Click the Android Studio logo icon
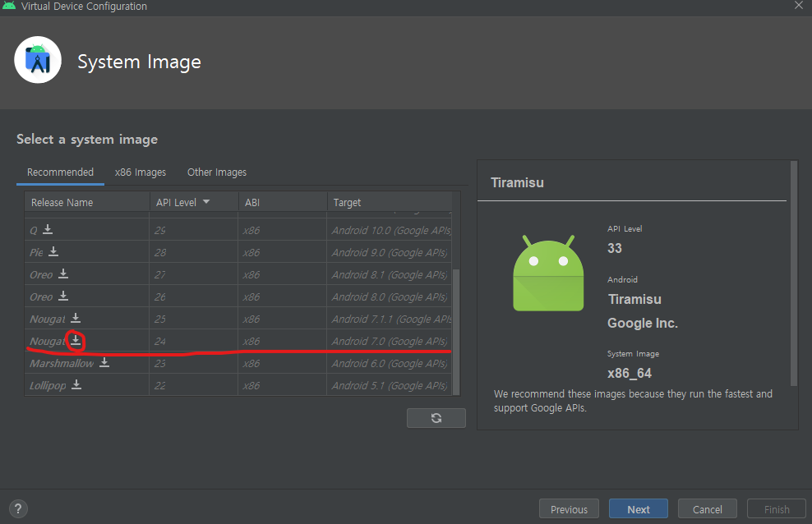The image size is (812, 524). point(38,60)
